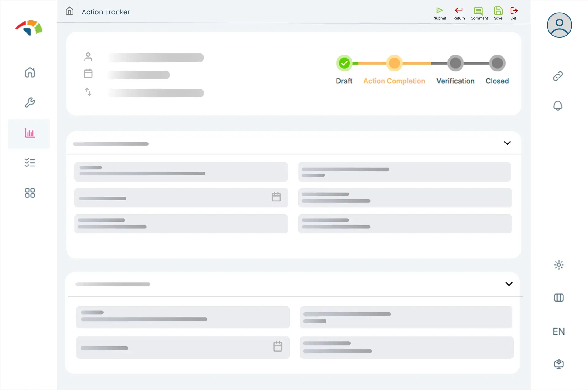Open the EN language selector
588x390 pixels.
(559, 331)
